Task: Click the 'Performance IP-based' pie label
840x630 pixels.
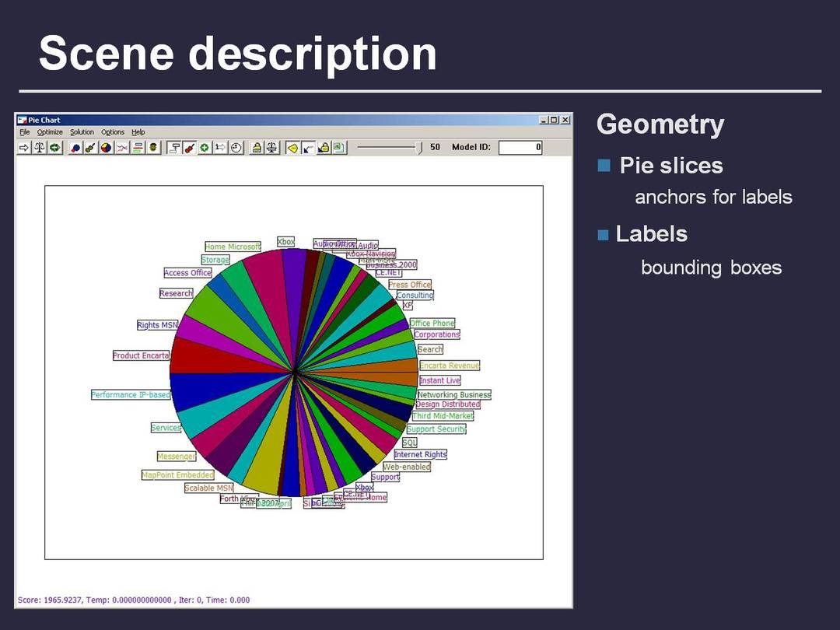Action: pyautogui.click(x=131, y=395)
